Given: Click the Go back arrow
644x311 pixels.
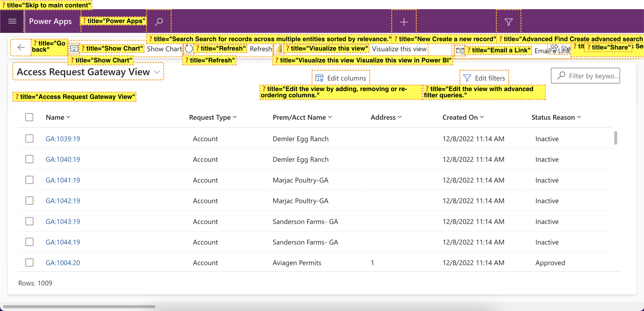Looking at the screenshot, I should tap(21, 47).
